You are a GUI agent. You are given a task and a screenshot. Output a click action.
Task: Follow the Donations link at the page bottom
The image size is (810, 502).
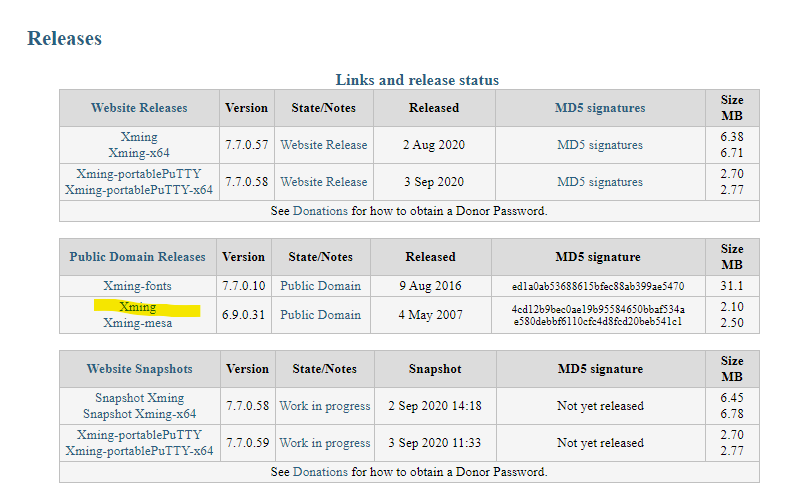click(320, 472)
